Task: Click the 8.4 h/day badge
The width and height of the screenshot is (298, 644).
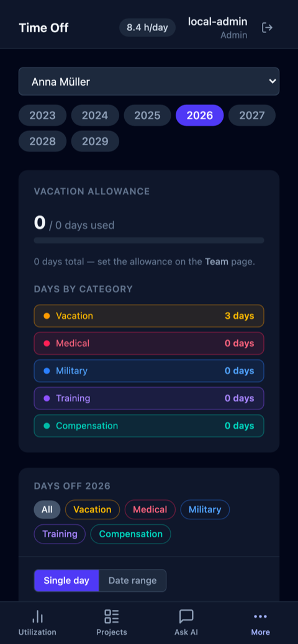Action: coord(148,27)
